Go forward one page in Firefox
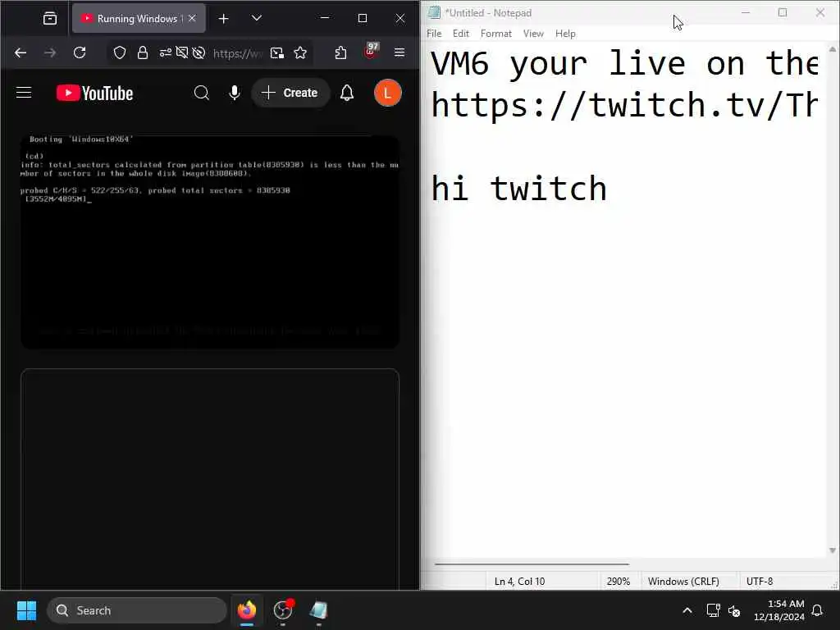The height and width of the screenshot is (630, 840). 50,52
